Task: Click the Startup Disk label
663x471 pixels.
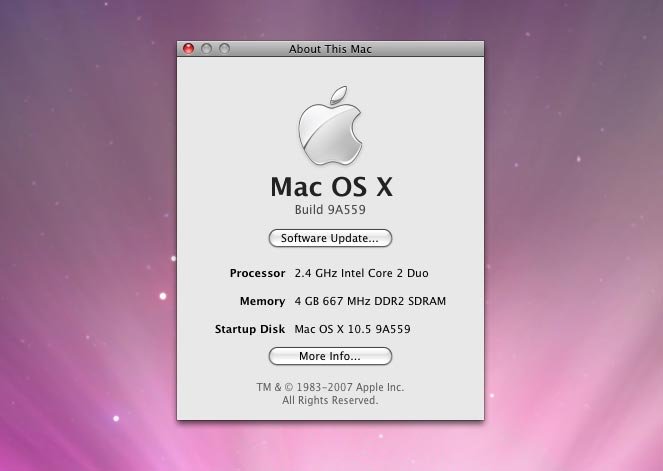Action: click(x=250, y=329)
